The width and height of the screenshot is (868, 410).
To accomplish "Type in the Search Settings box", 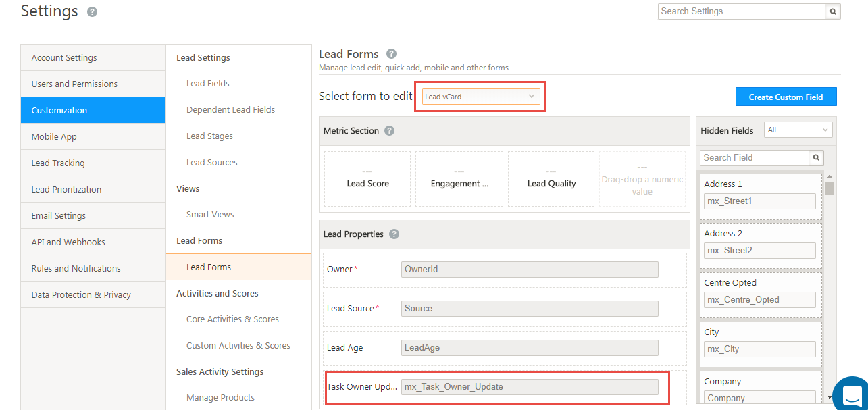I will [741, 11].
